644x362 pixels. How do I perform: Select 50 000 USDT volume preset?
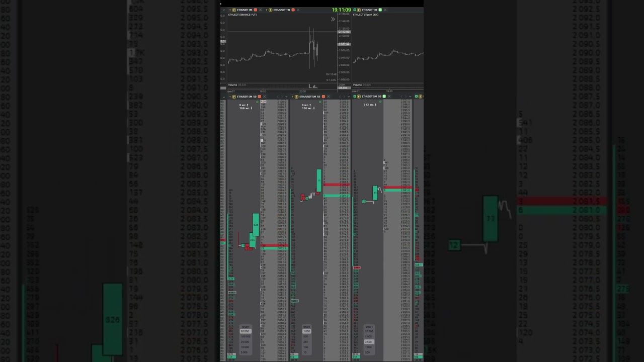tap(245, 331)
